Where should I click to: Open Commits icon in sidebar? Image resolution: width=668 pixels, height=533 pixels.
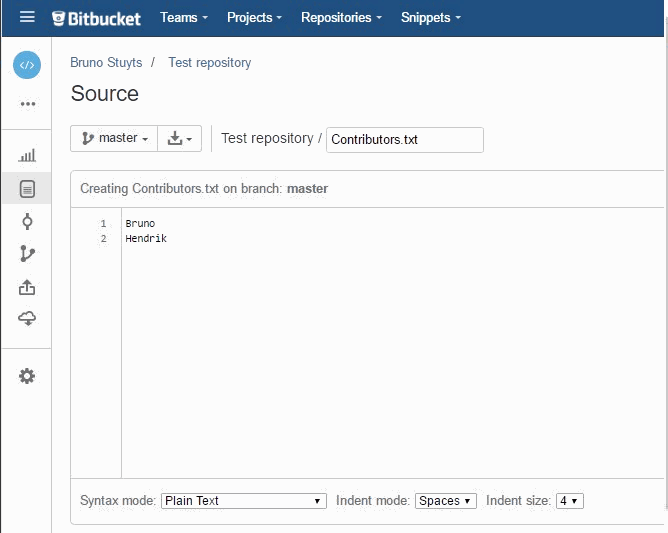(x=27, y=221)
